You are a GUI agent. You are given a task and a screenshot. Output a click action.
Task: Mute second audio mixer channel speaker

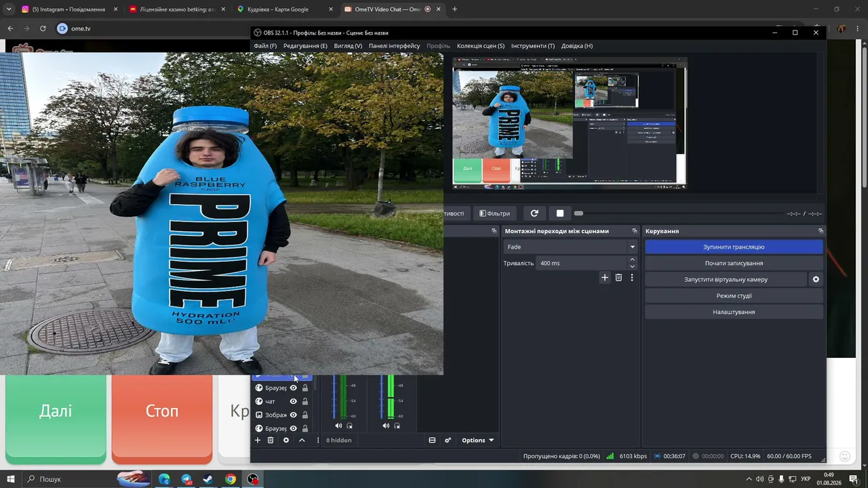(386, 426)
